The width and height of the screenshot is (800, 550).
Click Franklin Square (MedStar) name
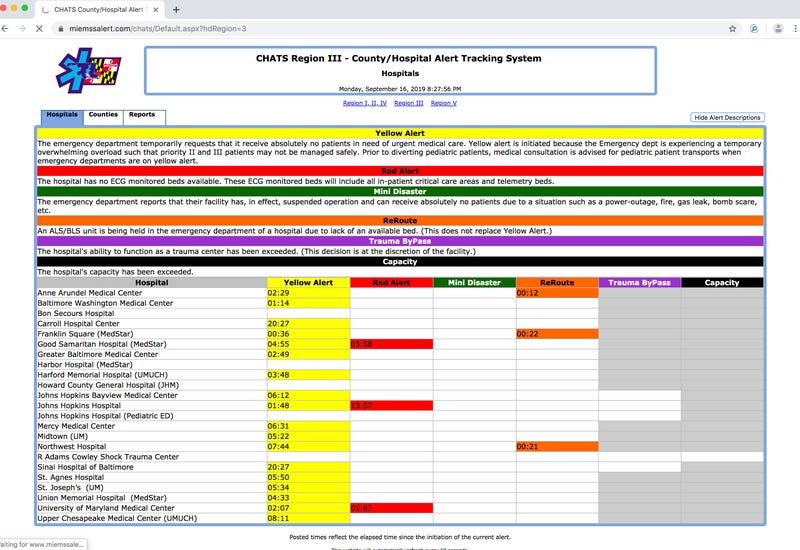(x=85, y=334)
